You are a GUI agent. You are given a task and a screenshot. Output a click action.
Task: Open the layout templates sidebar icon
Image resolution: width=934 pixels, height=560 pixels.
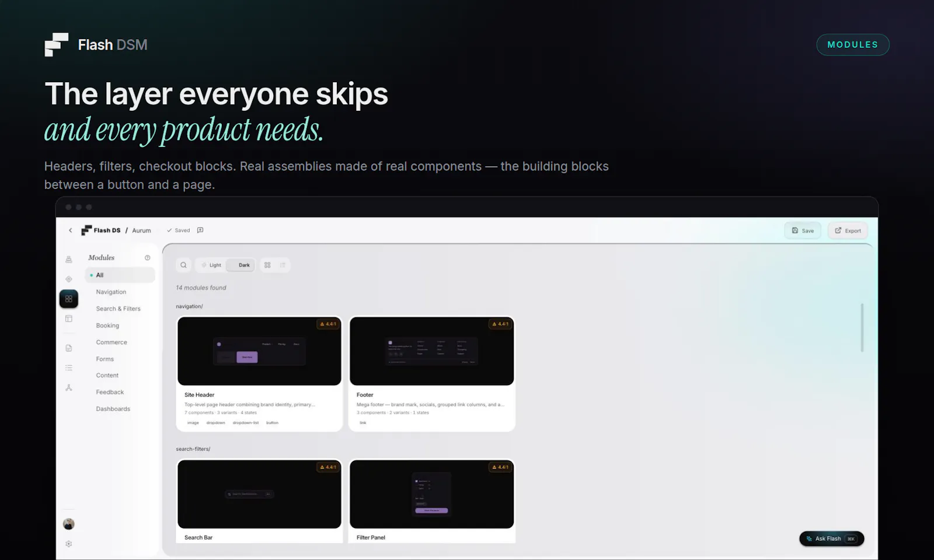coord(69,318)
